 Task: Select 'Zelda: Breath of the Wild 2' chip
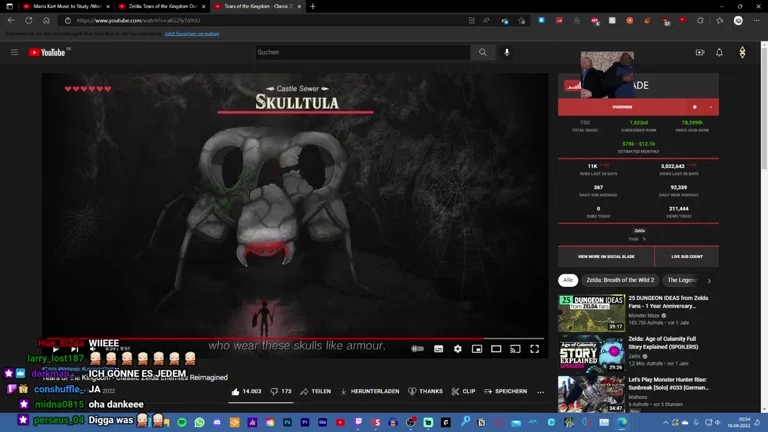click(x=620, y=280)
